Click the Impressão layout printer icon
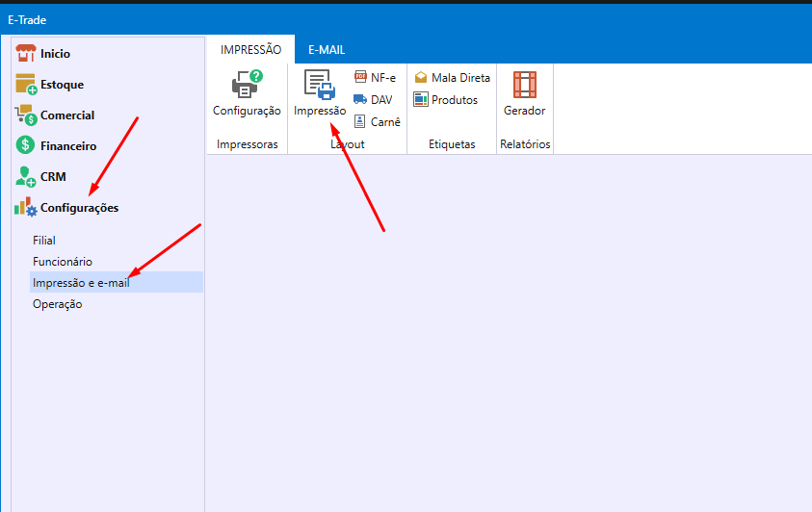The height and width of the screenshot is (512, 812). pos(319,86)
